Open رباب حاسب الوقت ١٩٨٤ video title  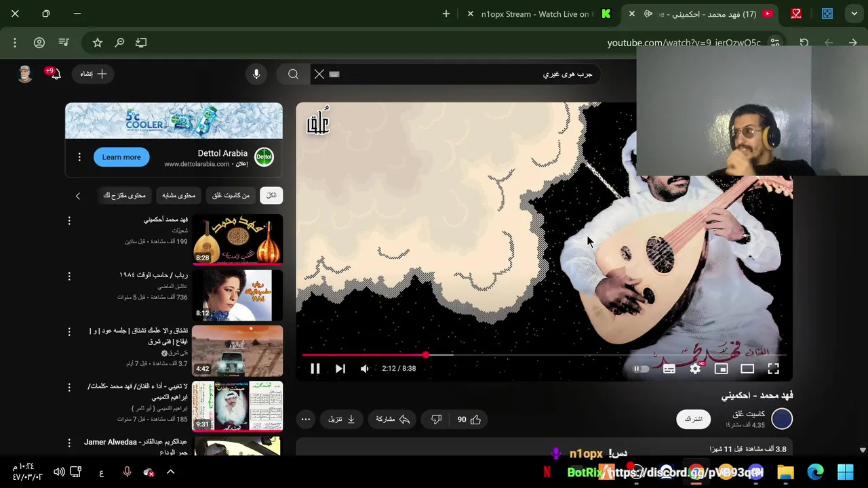(x=153, y=275)
